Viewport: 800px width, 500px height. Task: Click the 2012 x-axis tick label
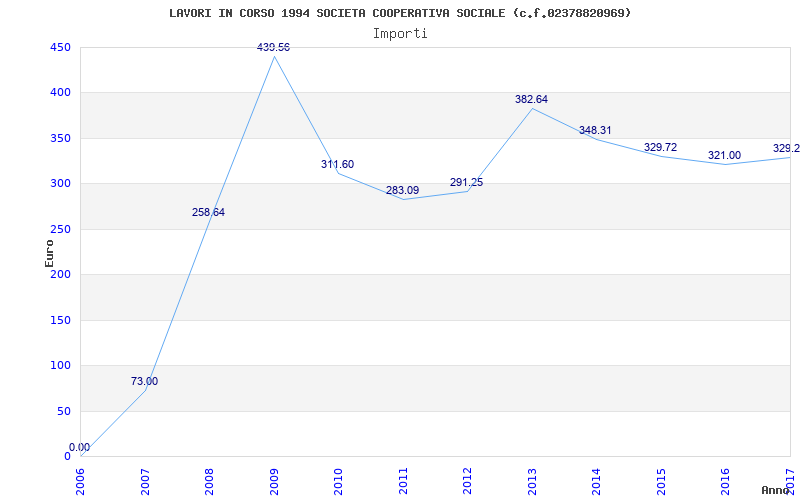(467, 482)
